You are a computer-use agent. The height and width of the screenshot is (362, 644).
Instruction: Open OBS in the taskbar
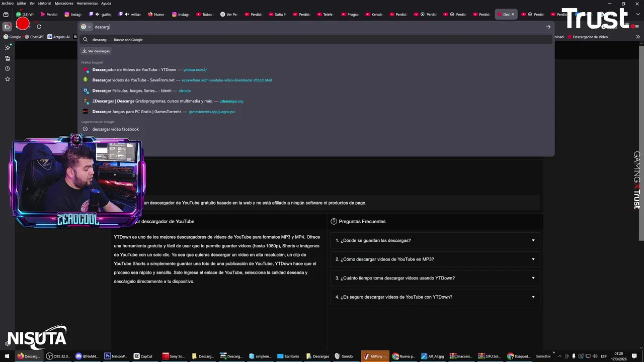tap(58, 356)
